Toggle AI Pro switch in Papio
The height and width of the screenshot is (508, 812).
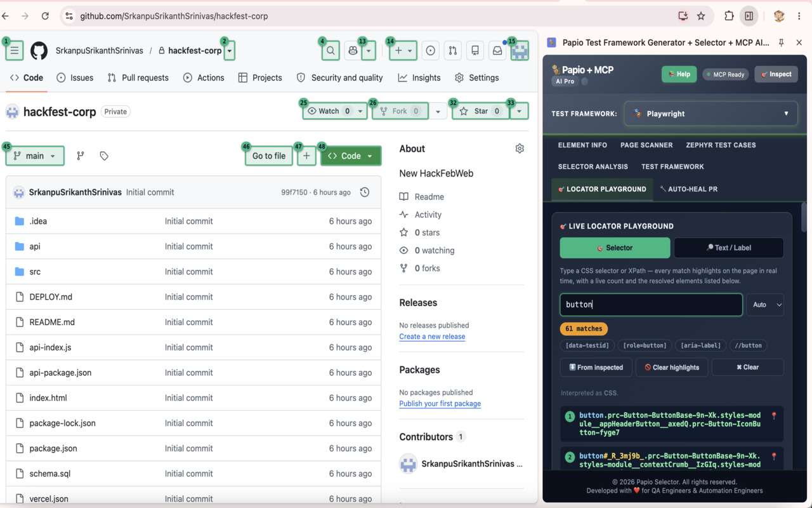click(585, 81)
